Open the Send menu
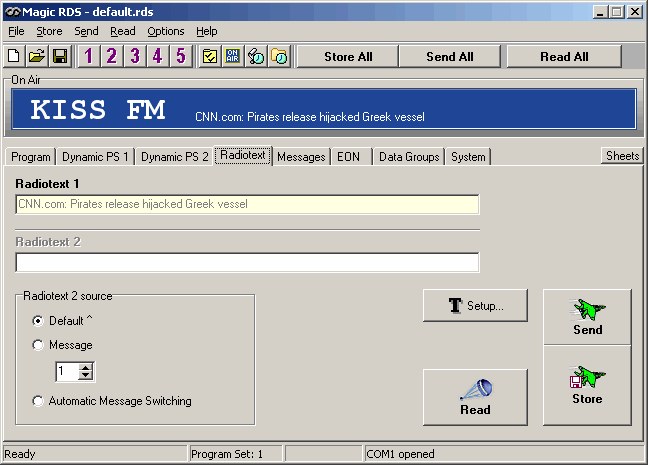 point(86,31)
